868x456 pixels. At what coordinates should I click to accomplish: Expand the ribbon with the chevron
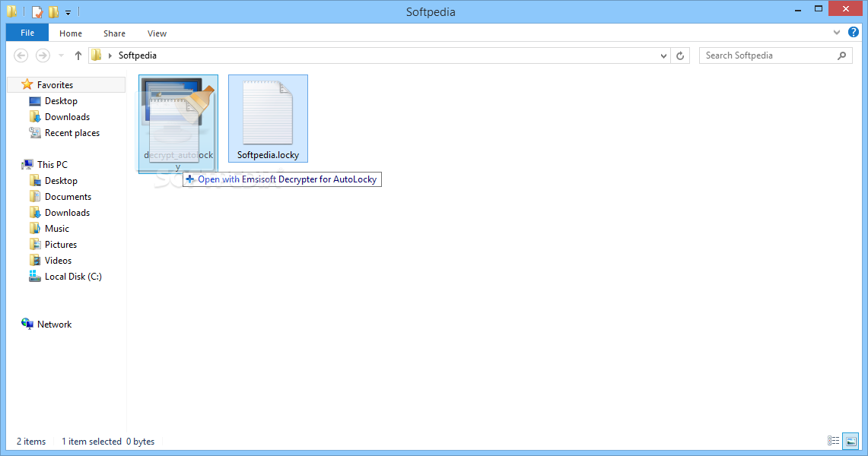click(x=837, y=33)
